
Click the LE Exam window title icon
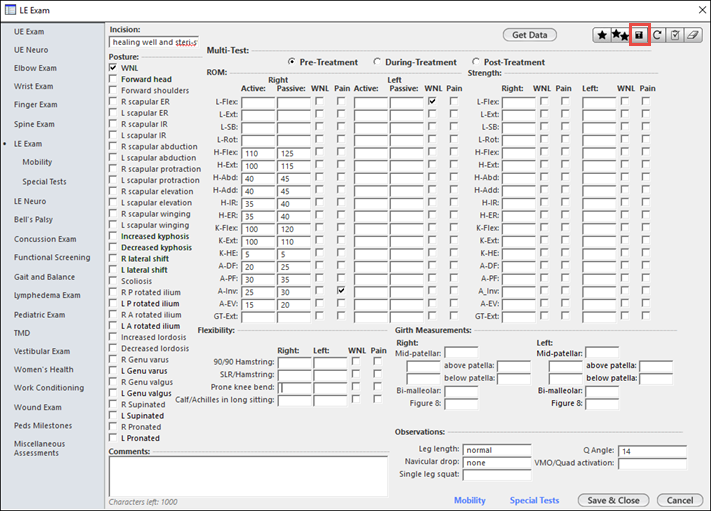pos(10,10)
